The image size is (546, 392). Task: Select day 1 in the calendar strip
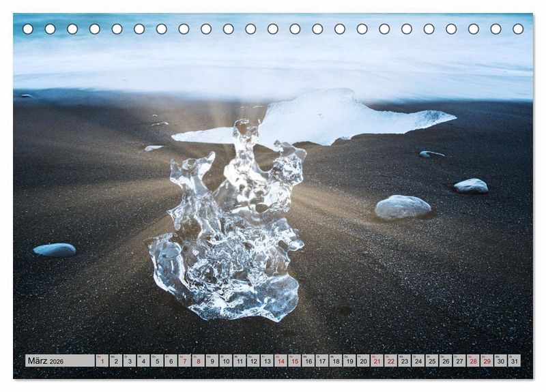102,361
